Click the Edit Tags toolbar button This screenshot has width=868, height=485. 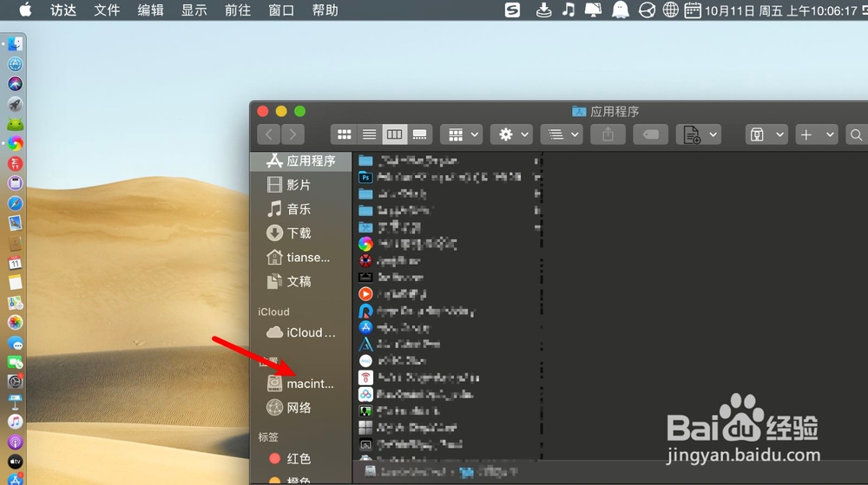tap(650, 134)
